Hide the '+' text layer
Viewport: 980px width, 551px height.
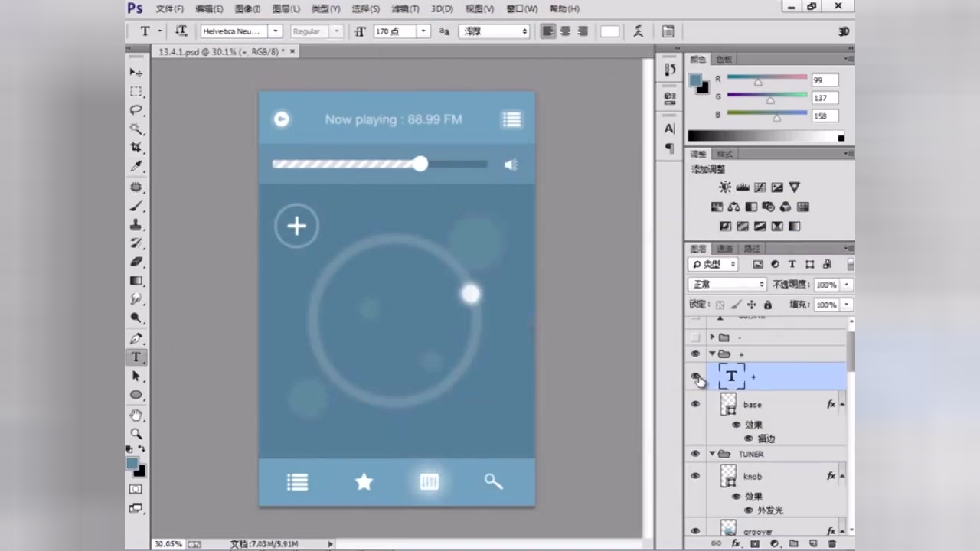pos(695,376)
